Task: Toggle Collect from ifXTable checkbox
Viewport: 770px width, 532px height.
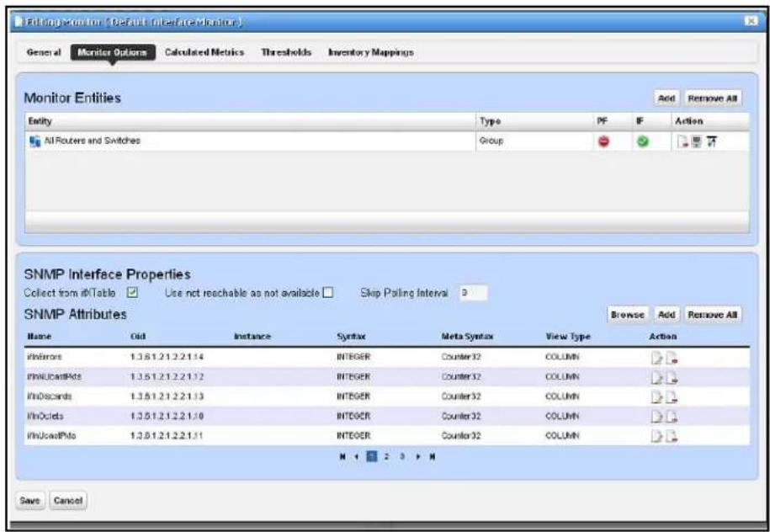Action: (132, 293)
